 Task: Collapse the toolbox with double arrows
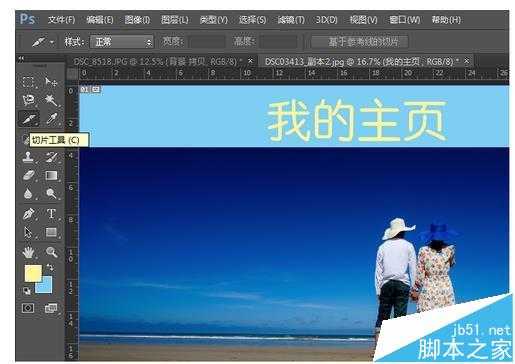point(21,59)
